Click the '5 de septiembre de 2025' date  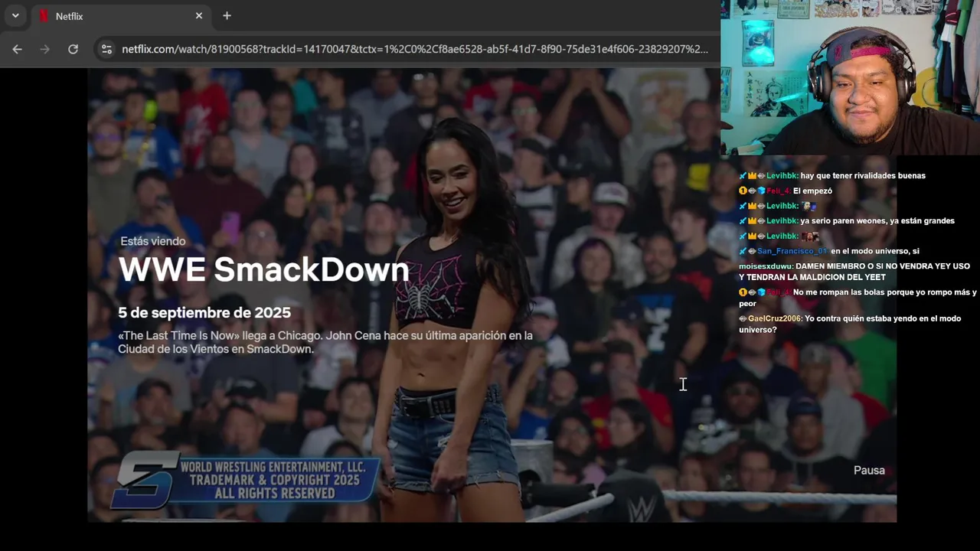[204, 312]
